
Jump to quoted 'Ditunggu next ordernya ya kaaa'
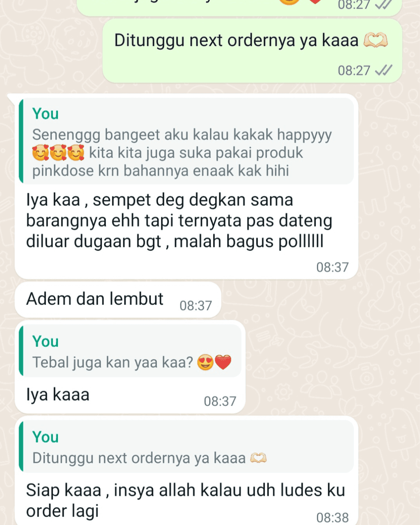(186, 446)
